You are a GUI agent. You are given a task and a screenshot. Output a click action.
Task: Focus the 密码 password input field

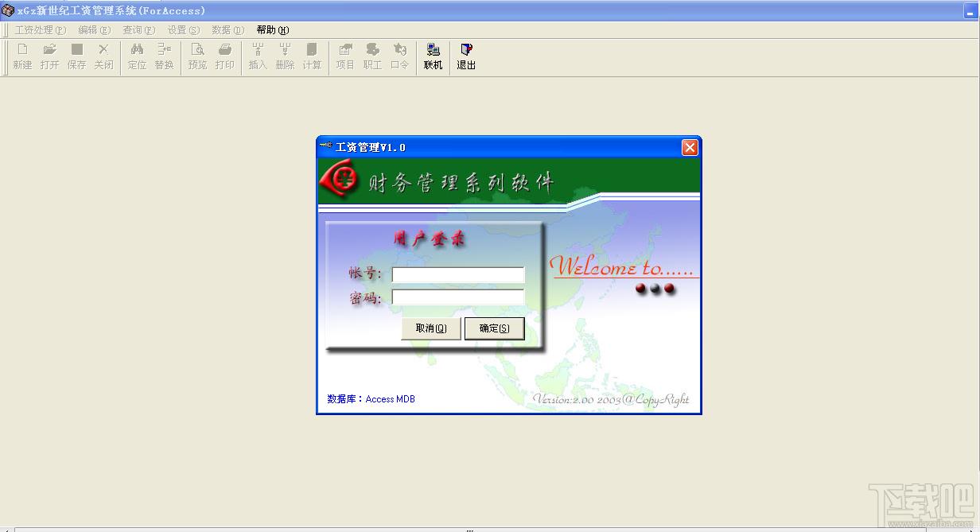pyautogui.click(x=458, y=297)
